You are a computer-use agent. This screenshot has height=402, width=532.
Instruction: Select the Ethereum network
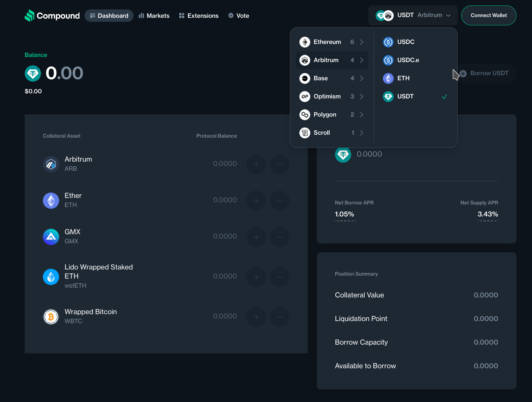(332, 42)
